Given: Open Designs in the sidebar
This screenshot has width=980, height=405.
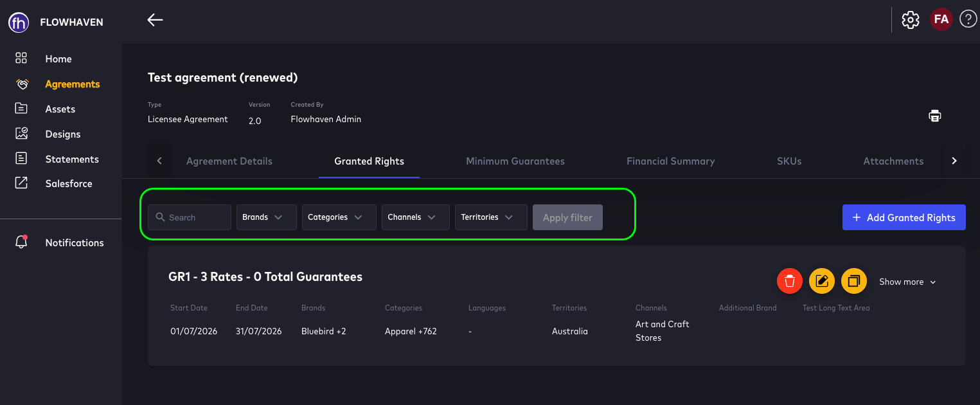Looking at the screenshot, I should pyautogui.click(x=63, y=134).
